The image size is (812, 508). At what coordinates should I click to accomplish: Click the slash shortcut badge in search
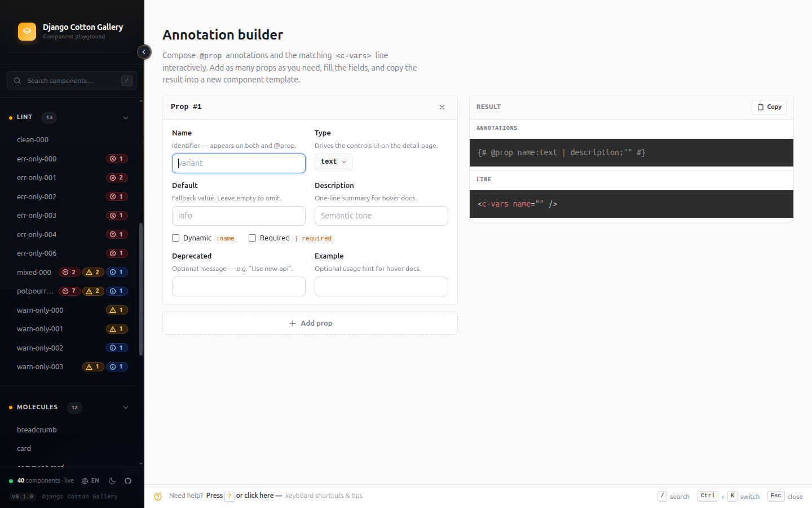pyautogui.click(x=127, y=81)
